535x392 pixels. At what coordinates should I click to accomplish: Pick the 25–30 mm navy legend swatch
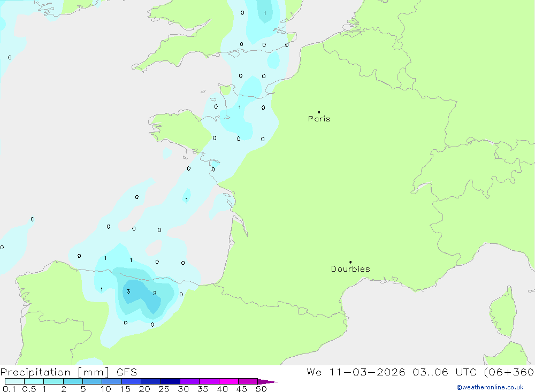[x=170, y=381]
